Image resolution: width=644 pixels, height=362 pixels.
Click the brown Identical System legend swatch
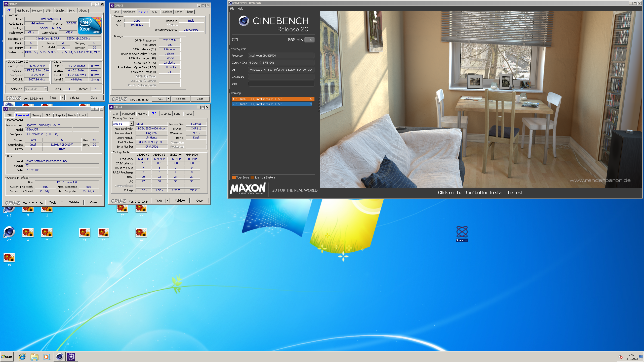pos(252,177)
